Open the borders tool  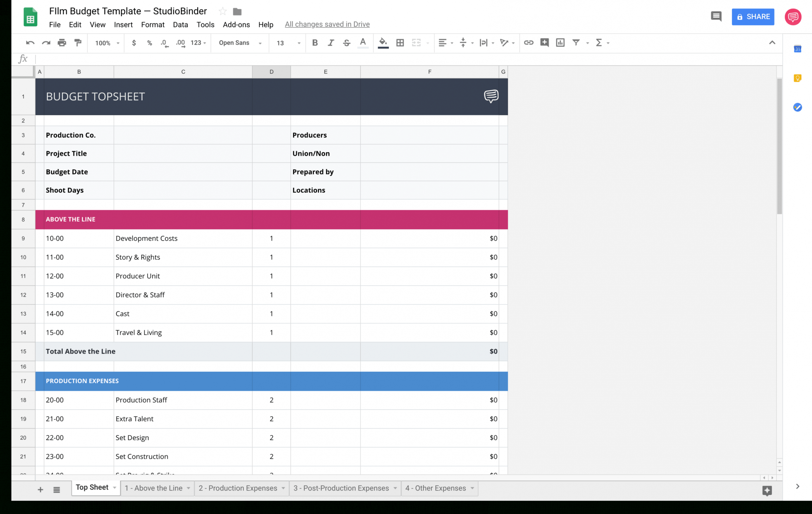[400, 43]
